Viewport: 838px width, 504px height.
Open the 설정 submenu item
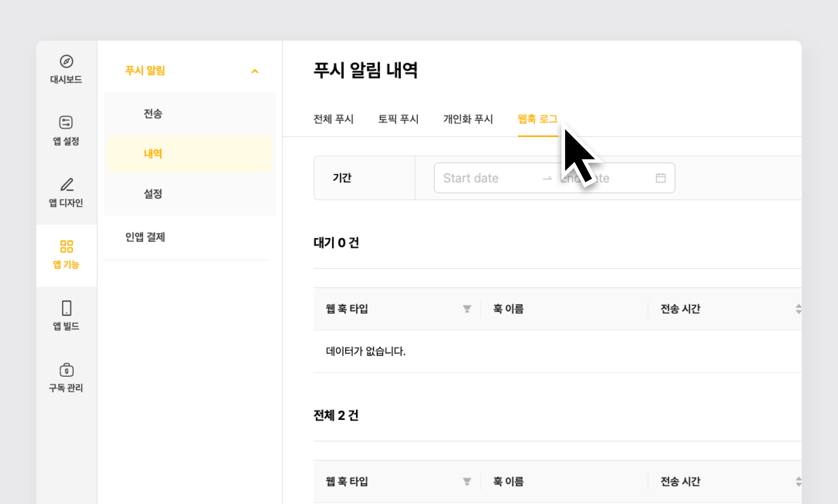click(153, 194)
